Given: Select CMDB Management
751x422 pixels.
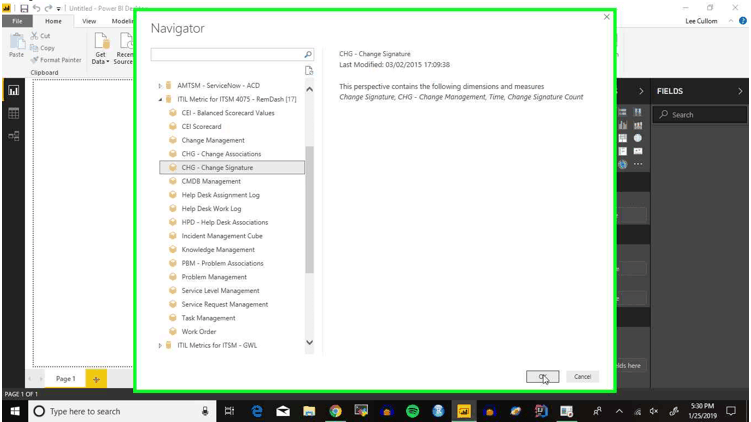Looking at the screenshot, I should [x=211, y=182].
